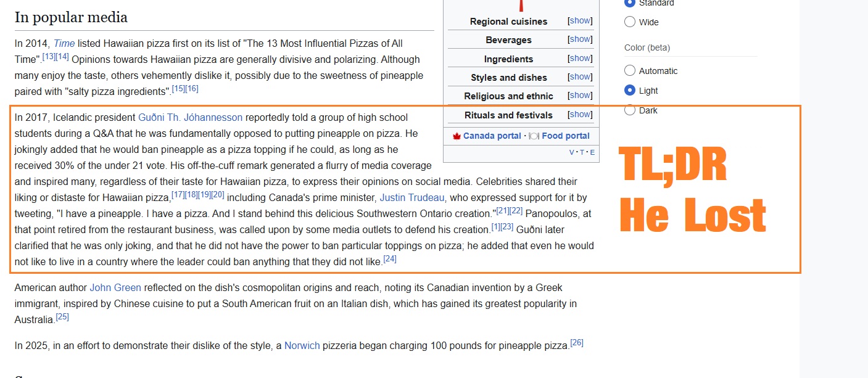The width and height of the screenshot is (868, 378).
Task: Click the Food portal plate icon
Action: (x=534, y=136)
